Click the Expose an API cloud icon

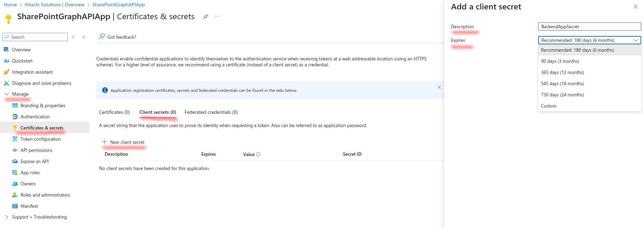tap(15, 161)
